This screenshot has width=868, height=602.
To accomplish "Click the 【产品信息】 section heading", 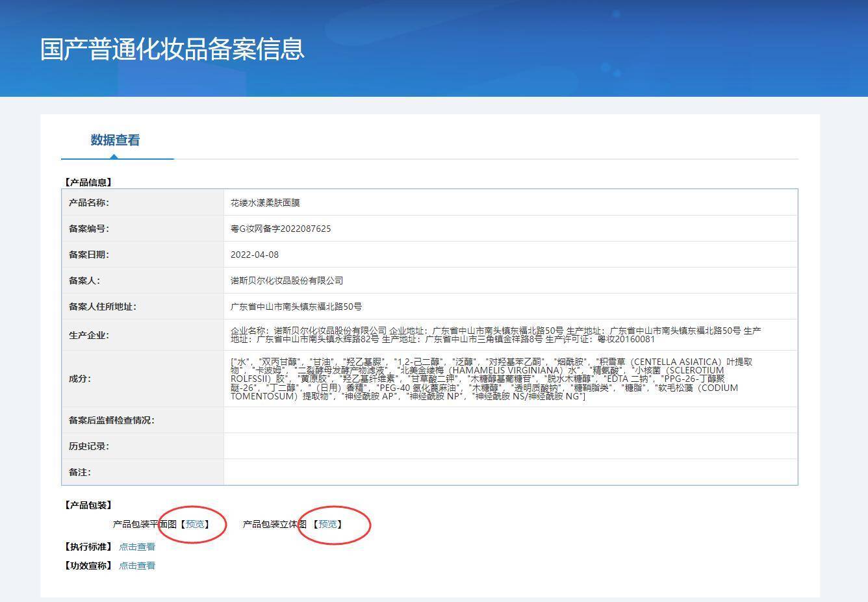I will pyautogui.click(x=88, y=182).
